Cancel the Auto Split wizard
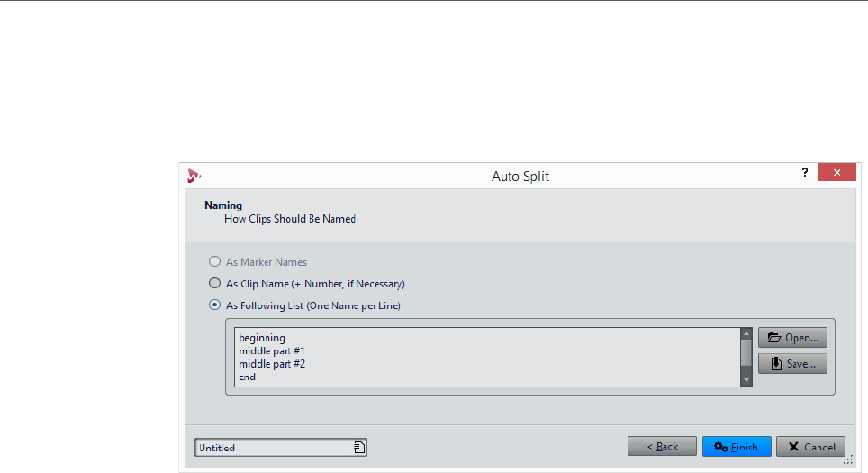 [x=810, y=447]
